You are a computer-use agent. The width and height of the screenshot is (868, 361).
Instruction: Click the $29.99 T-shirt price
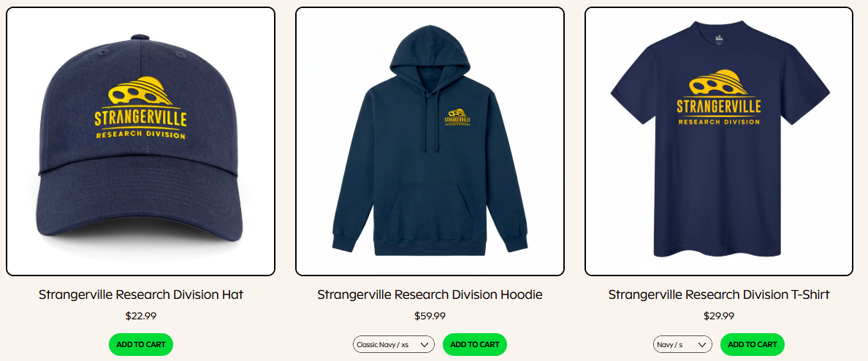pyautogui.click(x=718, y=316)
